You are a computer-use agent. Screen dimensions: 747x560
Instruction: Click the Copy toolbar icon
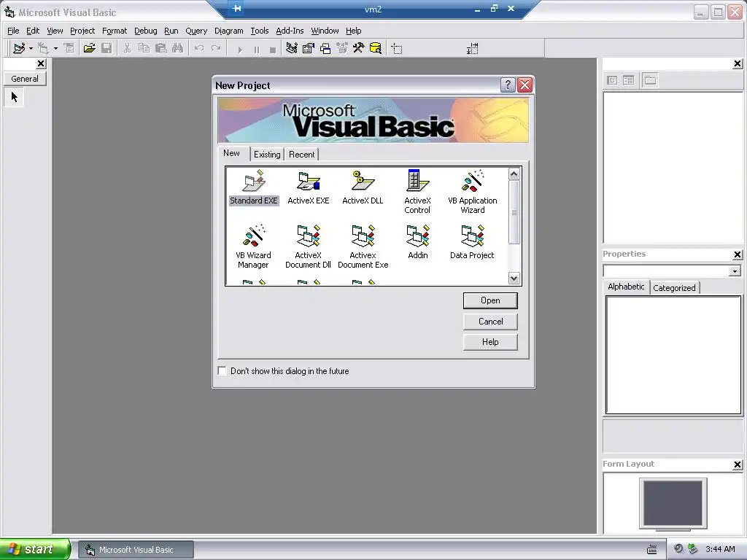point(144,48)
